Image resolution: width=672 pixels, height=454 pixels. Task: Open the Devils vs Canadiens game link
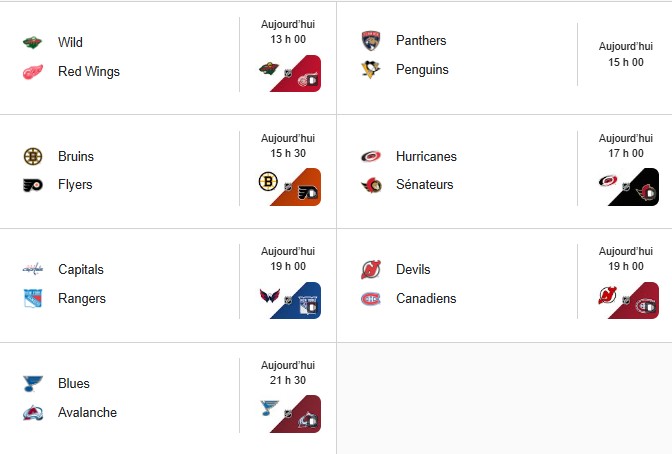pyautogui.click(x=628, y=300)
